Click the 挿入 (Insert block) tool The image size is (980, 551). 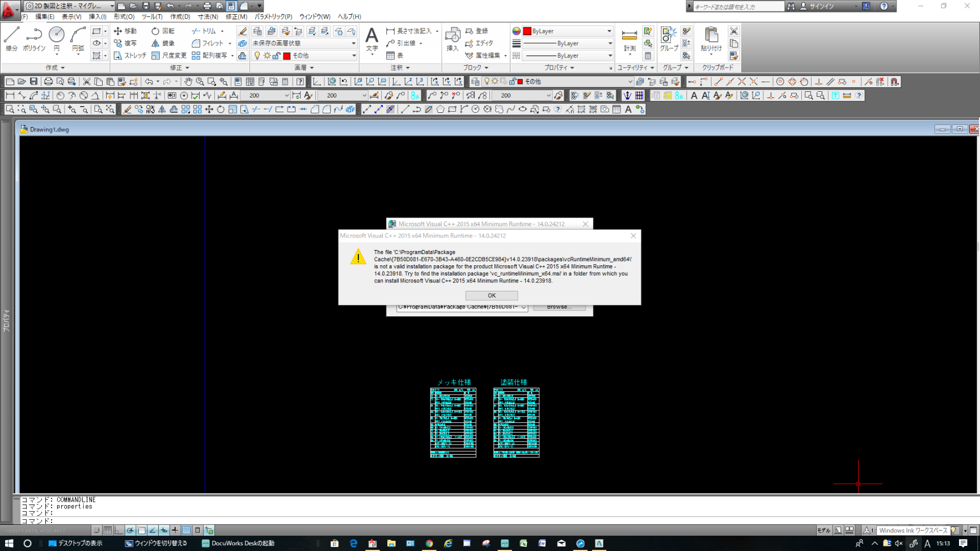[x=452, y=40]
